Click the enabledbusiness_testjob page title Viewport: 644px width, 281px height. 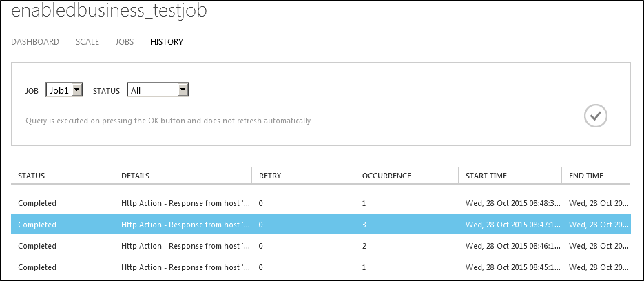pyautogui.click(x=109, y=11)
